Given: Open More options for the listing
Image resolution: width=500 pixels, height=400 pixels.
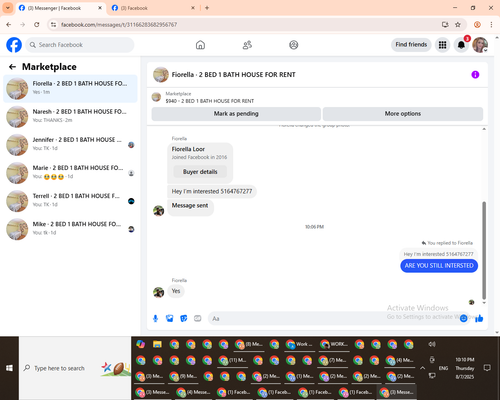Looking at the screenshot, I should pyautogui.click(x=403, y=114).
